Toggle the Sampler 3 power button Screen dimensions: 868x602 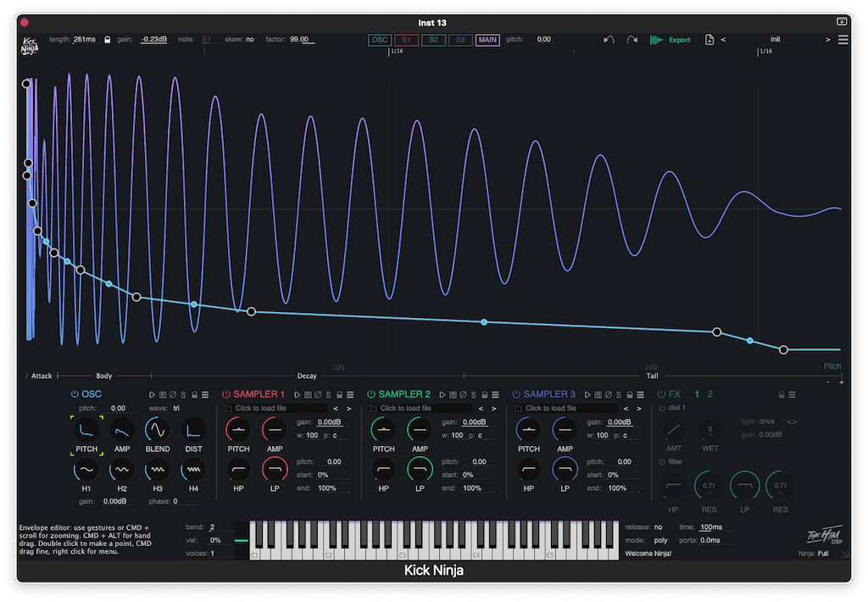tap(516, 394)
